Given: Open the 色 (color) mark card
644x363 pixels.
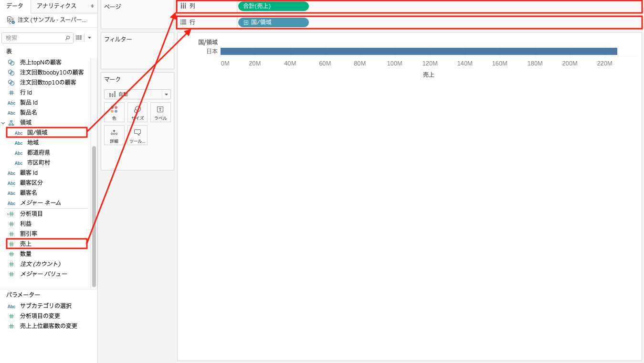Looking at the screenshot, I should (114, 112).
